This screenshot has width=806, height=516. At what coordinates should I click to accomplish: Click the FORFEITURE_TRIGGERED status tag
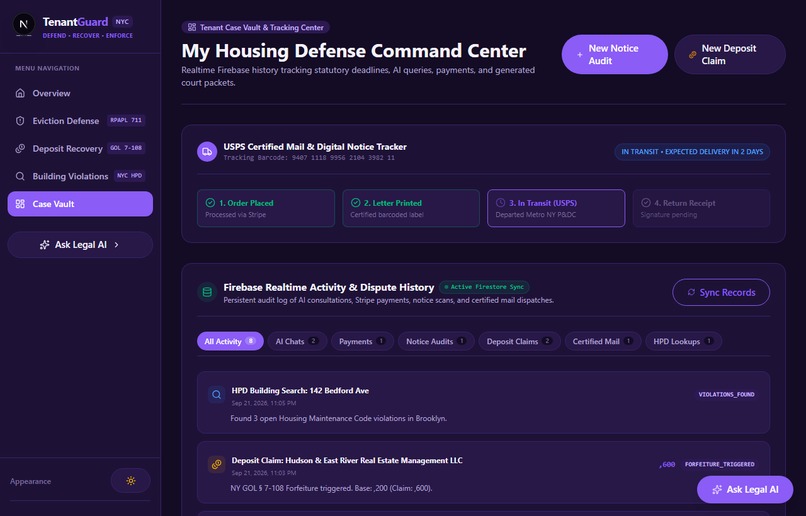(719, 464)
